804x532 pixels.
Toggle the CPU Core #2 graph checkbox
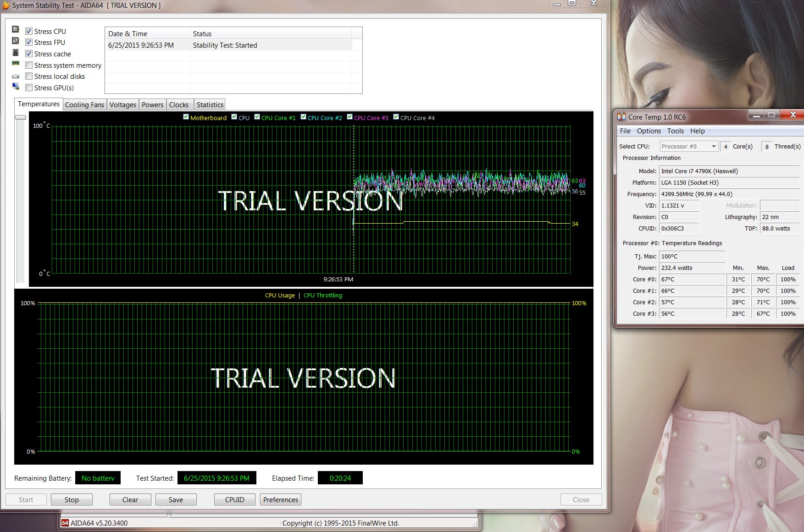[x=303, y=117]
